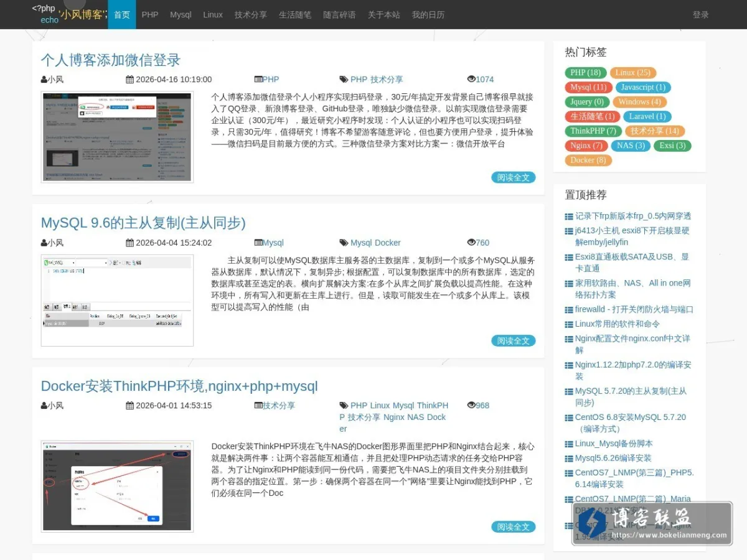The image size is (747, 560).
Task: Open the article titled 个人博客添加微信登录
Action: tap(111, 60)
